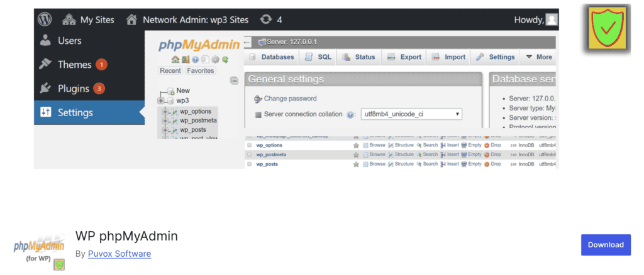This screenshot has width=644, height=275.
Task: Switch to the SQL tab
Action: tap(318, 57)
